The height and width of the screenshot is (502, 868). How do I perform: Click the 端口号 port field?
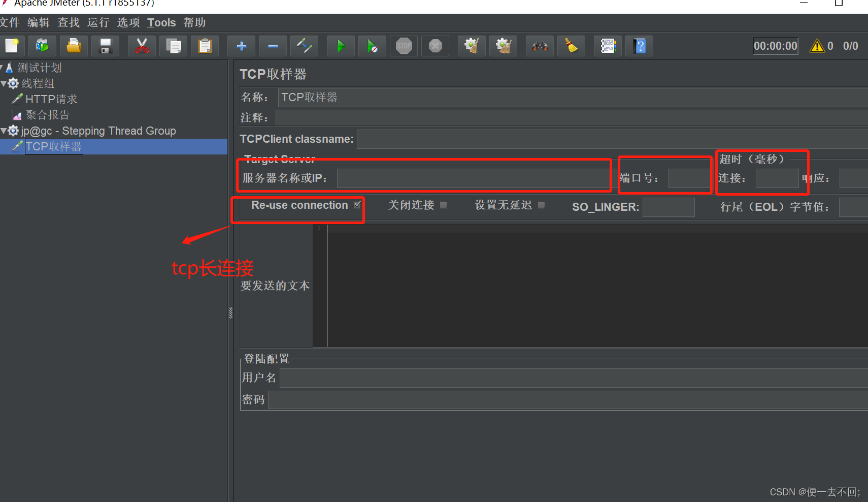tap(689, 178)
